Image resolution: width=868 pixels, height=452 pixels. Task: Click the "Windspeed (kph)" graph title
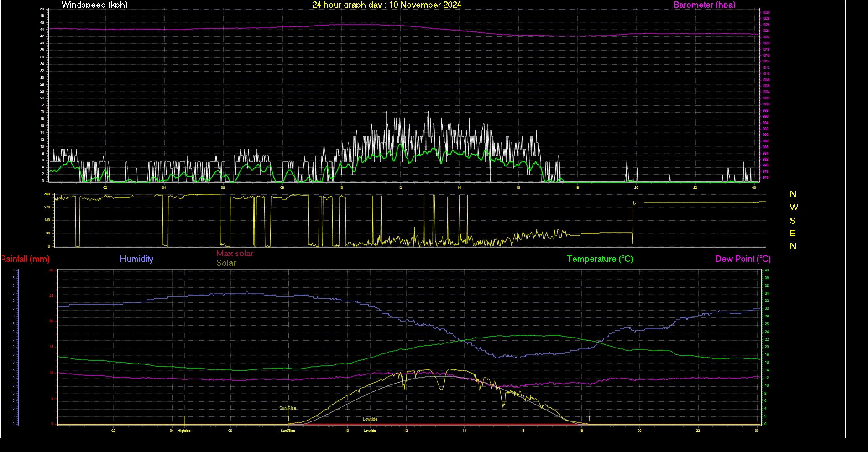(x=94, y=5)
